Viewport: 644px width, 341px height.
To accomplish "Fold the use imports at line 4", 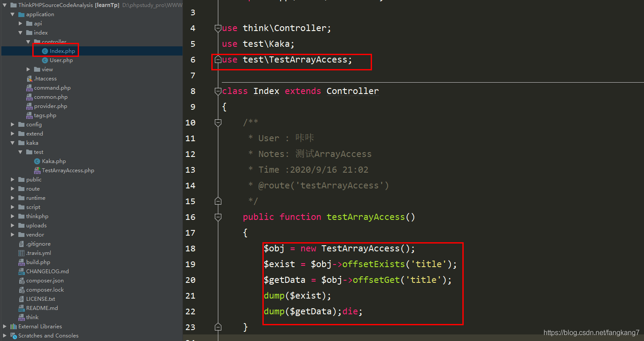I will coord(218,28).
